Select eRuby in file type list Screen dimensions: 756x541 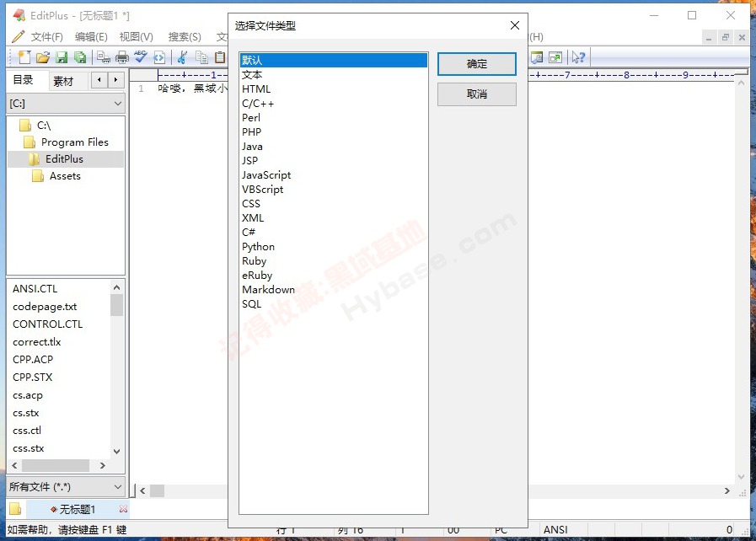tap(333, 275)
